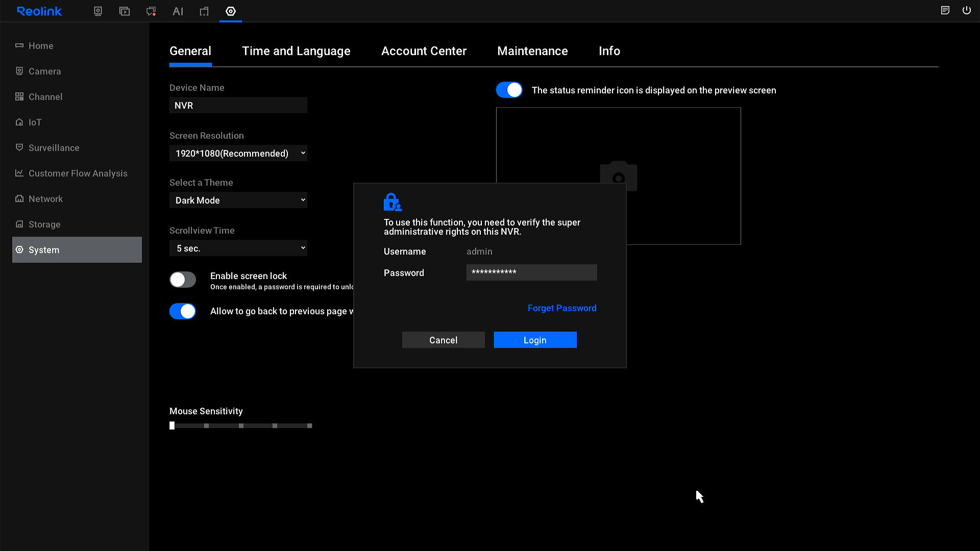
Task: Disable status reminder icon on preview screen
Action: tap(509, 90)
